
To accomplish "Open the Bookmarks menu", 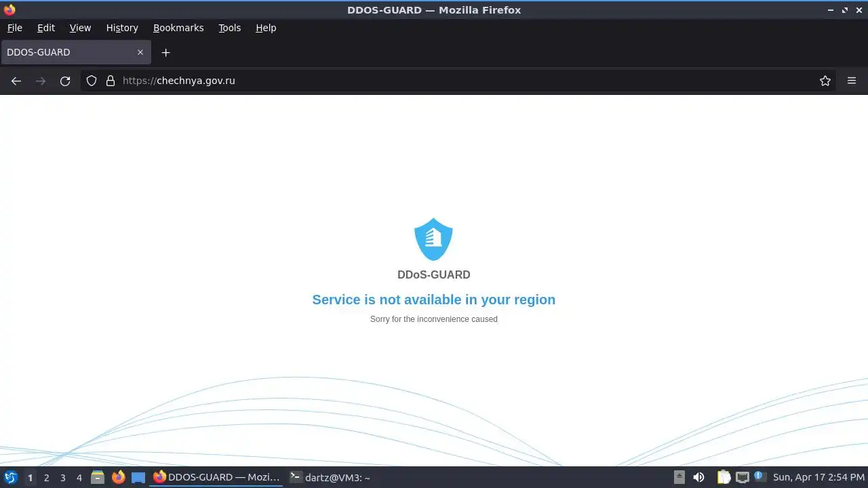I will (178, 28).
